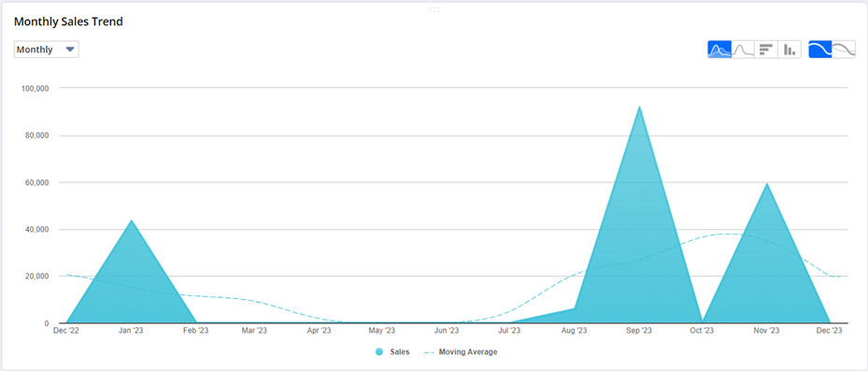Click the Mar '23 axis label
This screenshot has width=868, height=371.
point(255,331)
